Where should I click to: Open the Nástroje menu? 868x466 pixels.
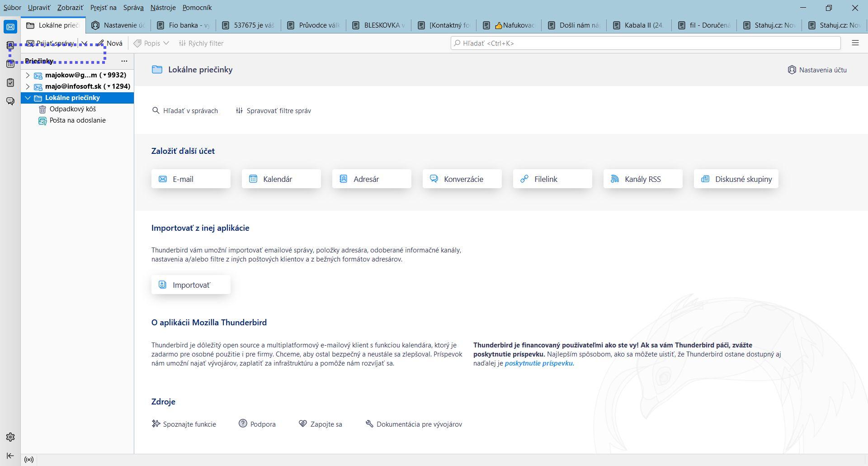[163, 8]
